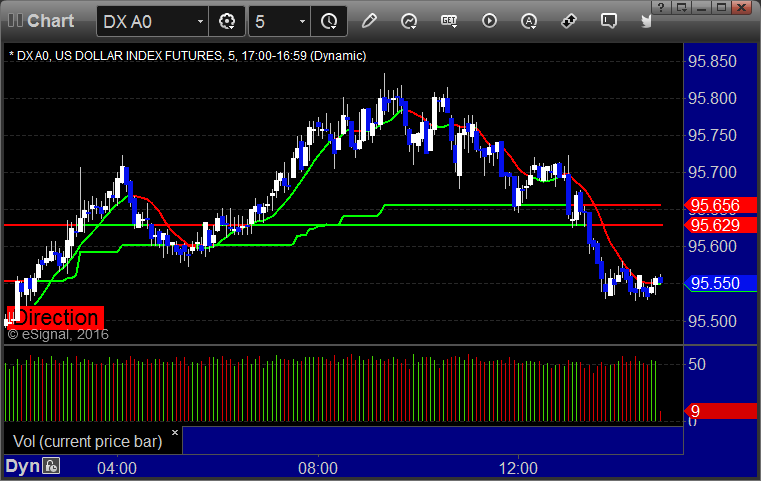Click the 95.500 price axis label
This screenshot has width=761, height=481.
click(712, 321)
